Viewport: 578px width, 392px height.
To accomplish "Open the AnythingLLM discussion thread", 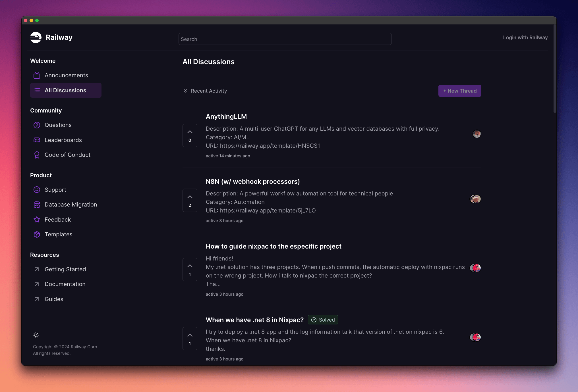I will point(226,116).
